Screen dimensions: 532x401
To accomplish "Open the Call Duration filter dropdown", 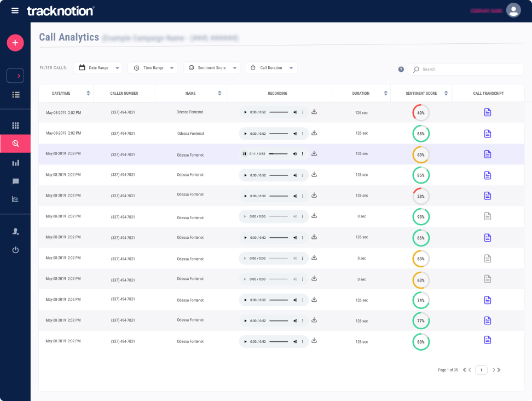I will click(x=271, y=68).
